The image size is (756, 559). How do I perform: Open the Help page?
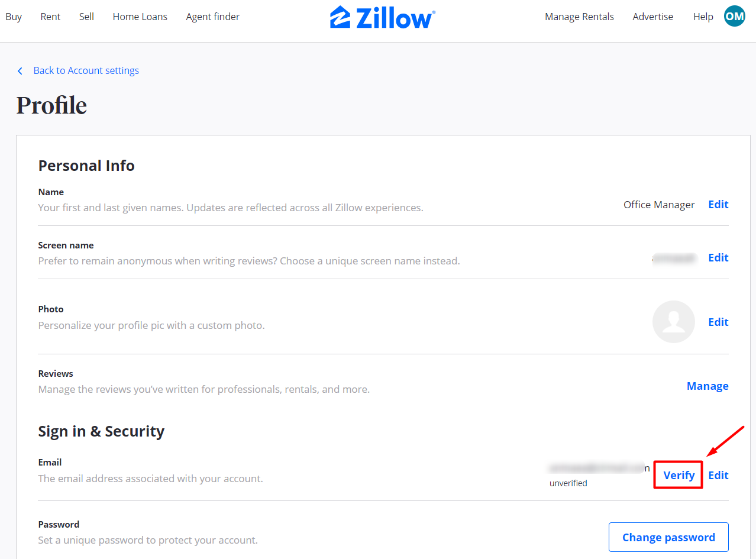click(x=703, y=17)
